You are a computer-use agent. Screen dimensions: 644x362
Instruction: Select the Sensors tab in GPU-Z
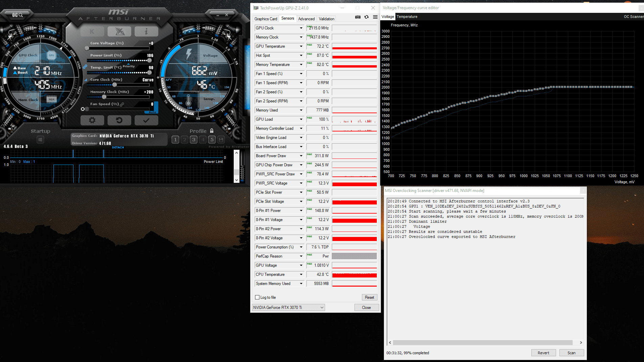point(288,19)
